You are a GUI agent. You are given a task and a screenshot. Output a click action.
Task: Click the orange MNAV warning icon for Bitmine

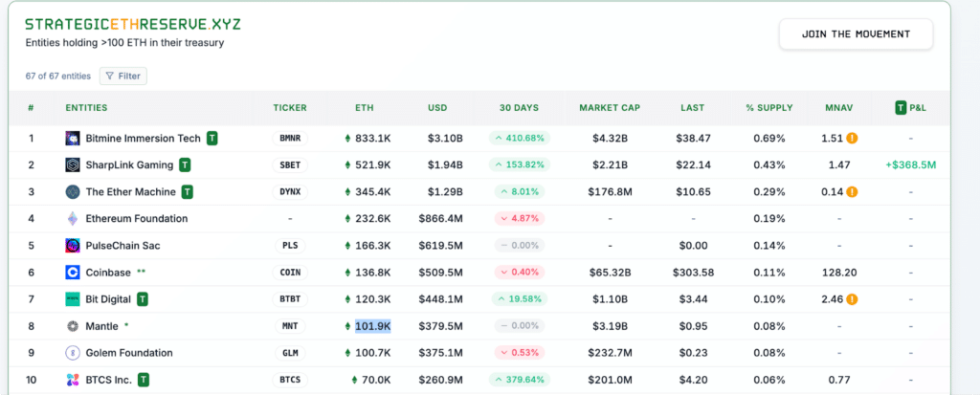click(x=852, y=138)
